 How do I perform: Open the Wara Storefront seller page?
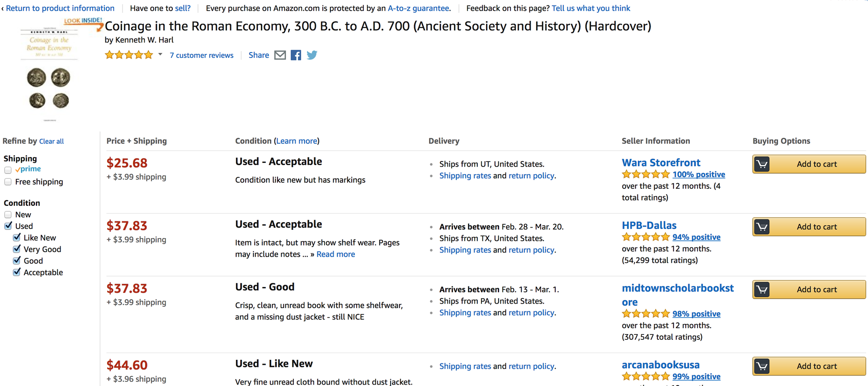(x=661, y=162)
